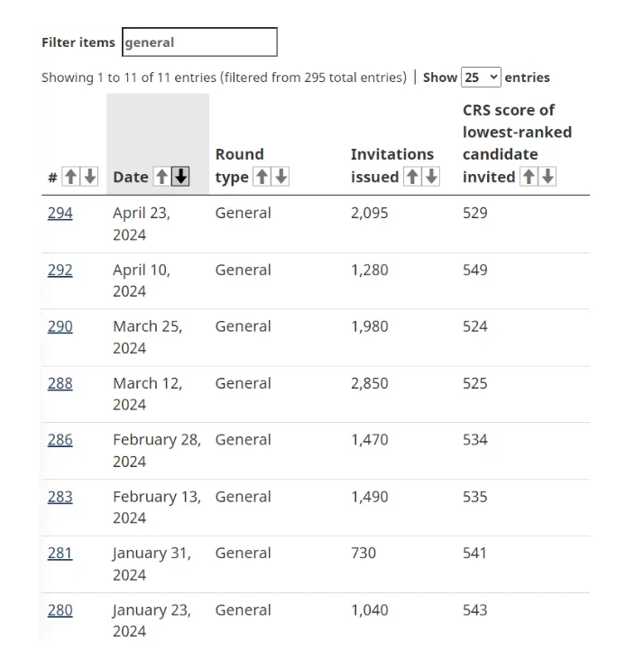Sort CRS score descending arrow
The image size is (644, 669).
click(x=547, y=177)
